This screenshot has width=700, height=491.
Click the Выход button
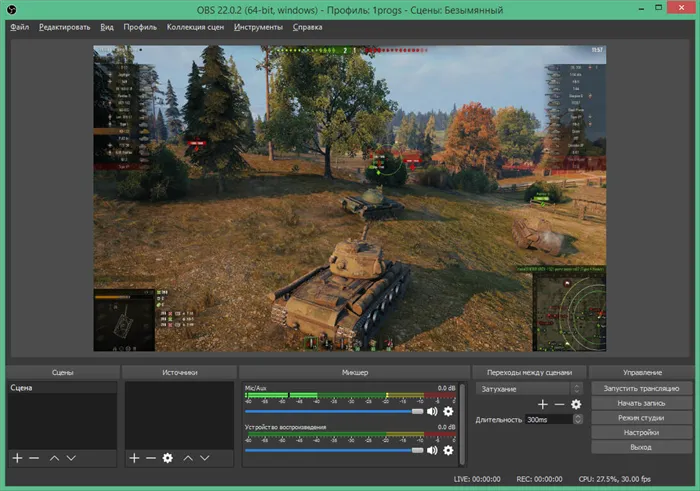click(x=642, y=447)
